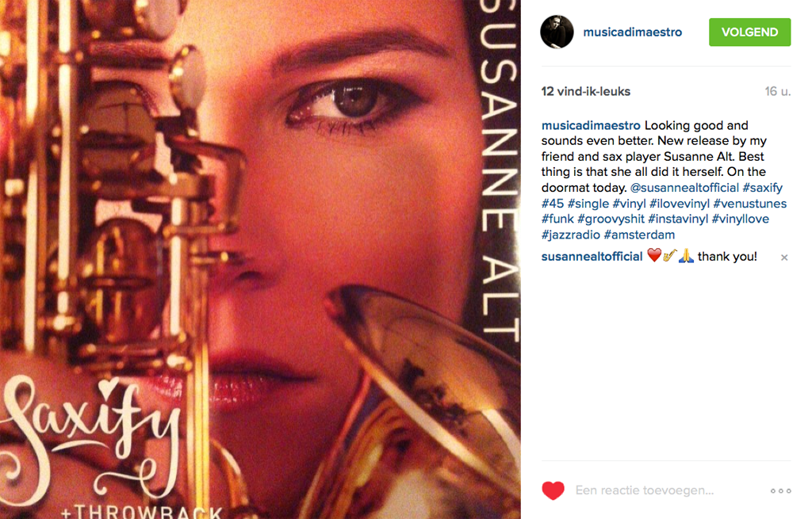This screenshot has width=812, height=519.
Task: Open the #groovyshit hashtag
Action: 611,219
